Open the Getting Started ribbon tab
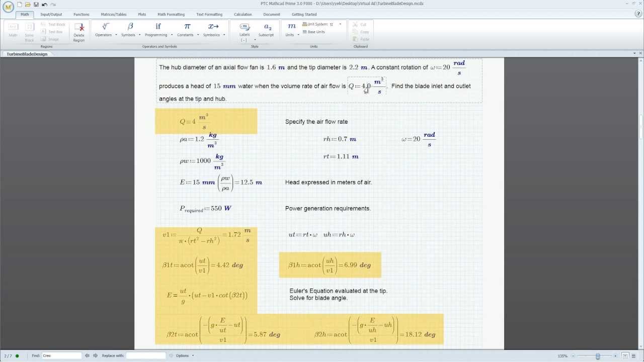The height and width of the screenshot is (362, 644). [304, 14]
